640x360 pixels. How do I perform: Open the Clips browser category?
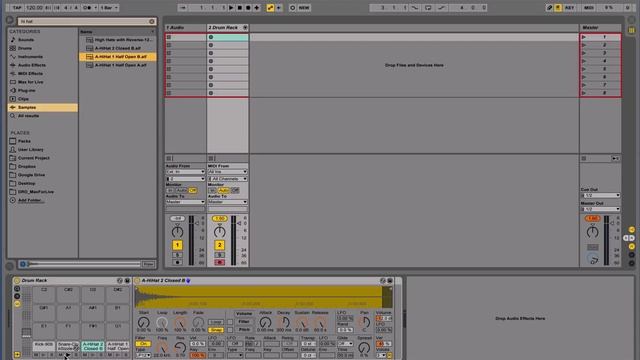[x=23, y=99]
